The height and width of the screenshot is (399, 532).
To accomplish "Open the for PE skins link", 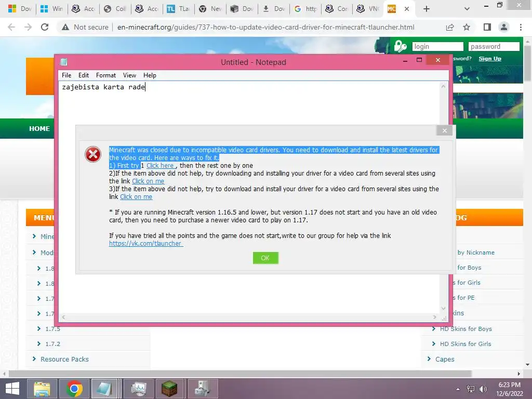I will coord(466,298).
